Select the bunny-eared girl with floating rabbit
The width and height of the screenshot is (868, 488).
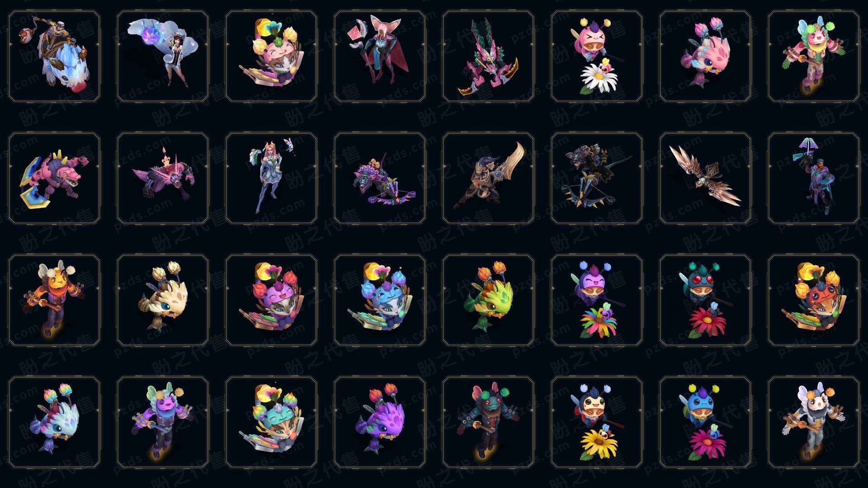coord(271,178)
